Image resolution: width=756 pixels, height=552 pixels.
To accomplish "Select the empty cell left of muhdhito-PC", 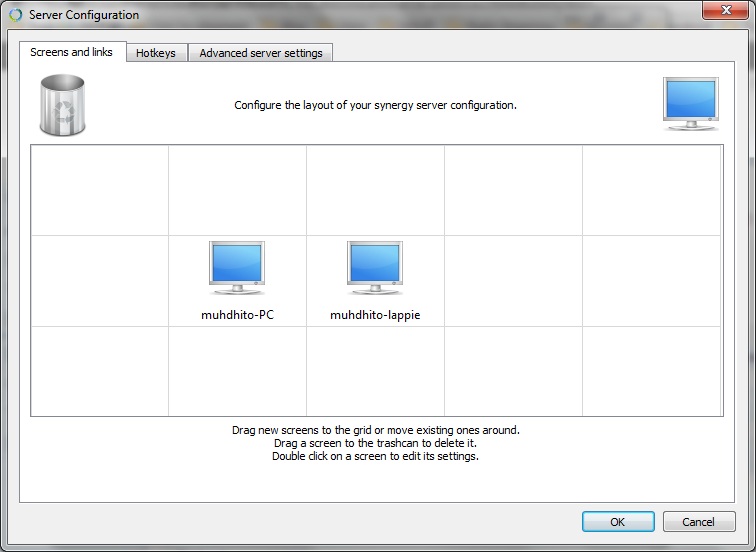I will click(100, 281).
